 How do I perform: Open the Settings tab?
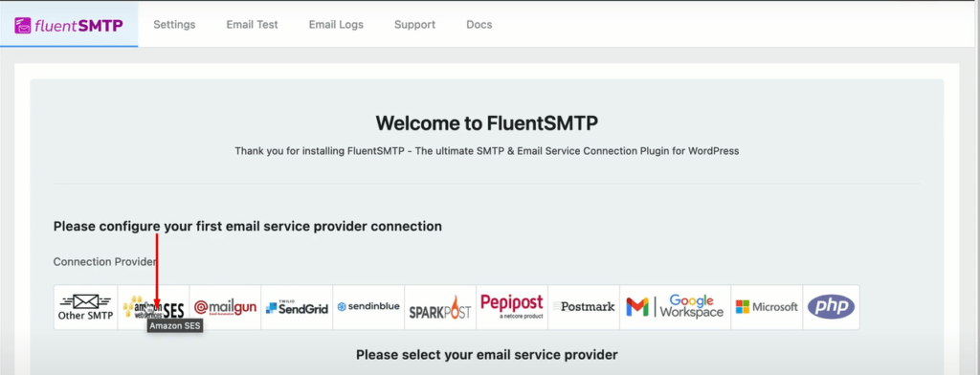[x=174, y=25]
